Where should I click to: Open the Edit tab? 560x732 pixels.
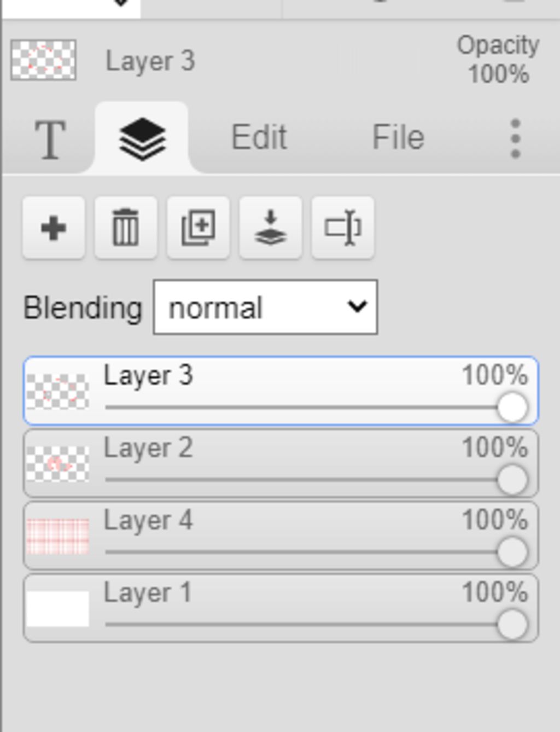tap(259, 137)
